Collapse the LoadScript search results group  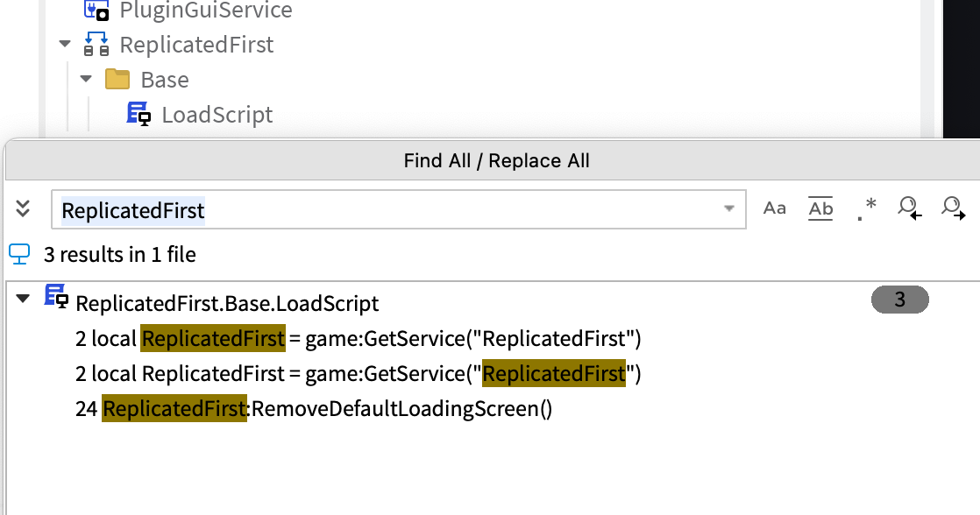coord(23,300)
